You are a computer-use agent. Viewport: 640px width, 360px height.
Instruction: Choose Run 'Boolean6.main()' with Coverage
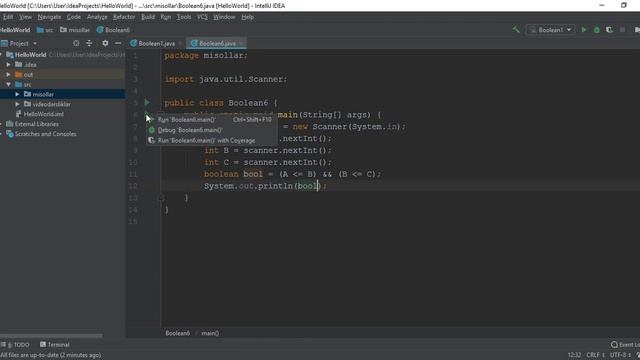tap(212, 140)
